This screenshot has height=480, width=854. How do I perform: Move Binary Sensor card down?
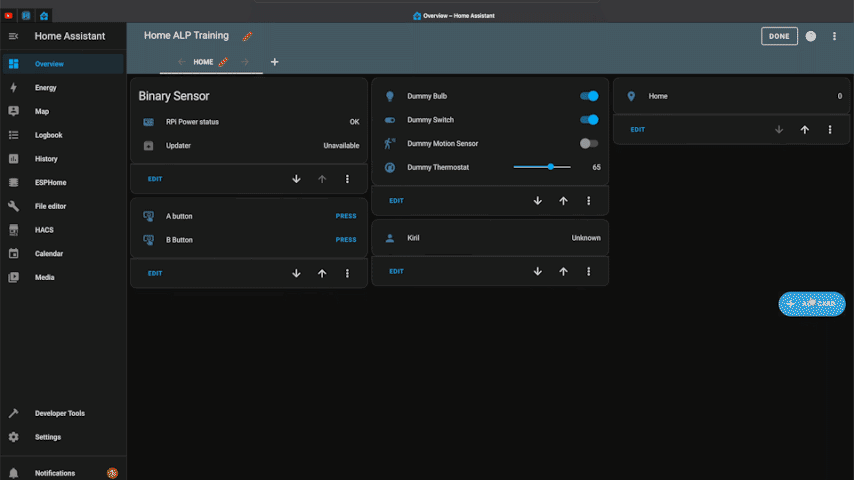296,179
